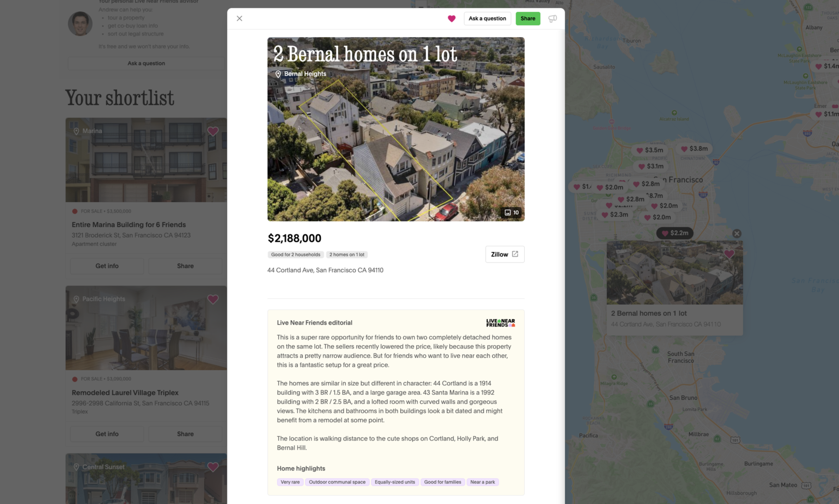
Task: Click the $2,188,000 price
Action: click(294, 238)
